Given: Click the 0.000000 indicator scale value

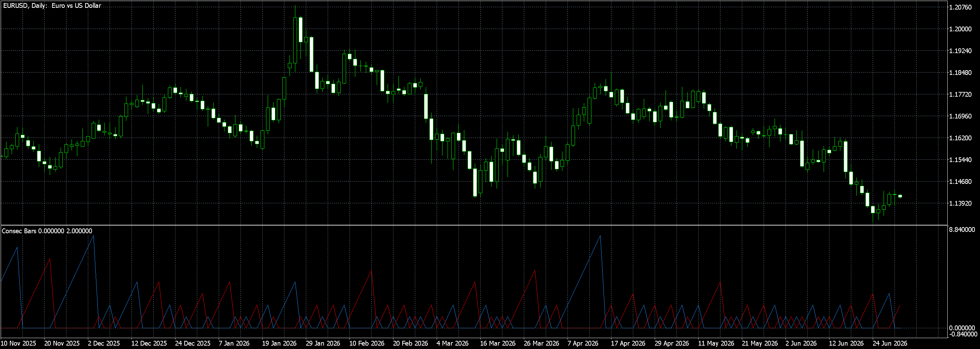Looking at the screenshot, I should pyautogui.click(x=962, y=328).
